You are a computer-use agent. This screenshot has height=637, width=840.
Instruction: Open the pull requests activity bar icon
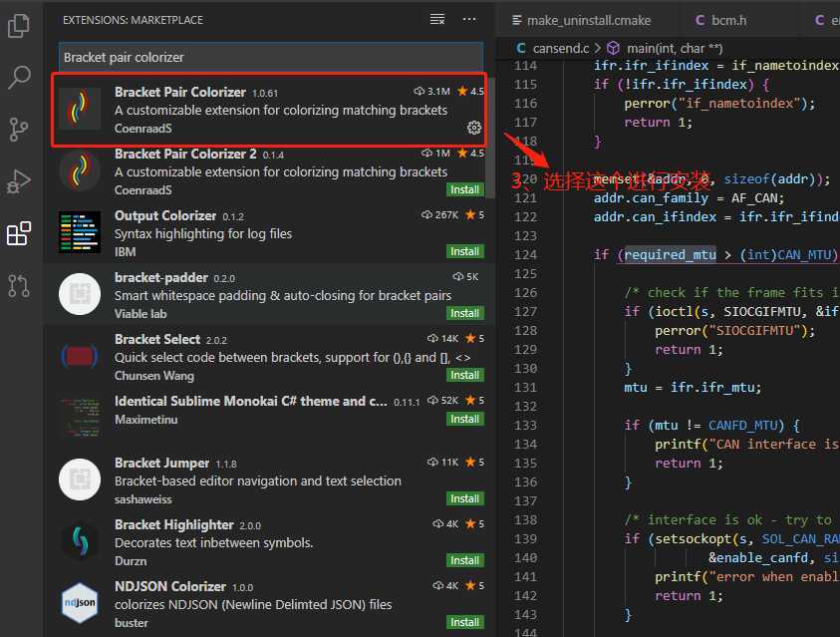pos(19,285)
